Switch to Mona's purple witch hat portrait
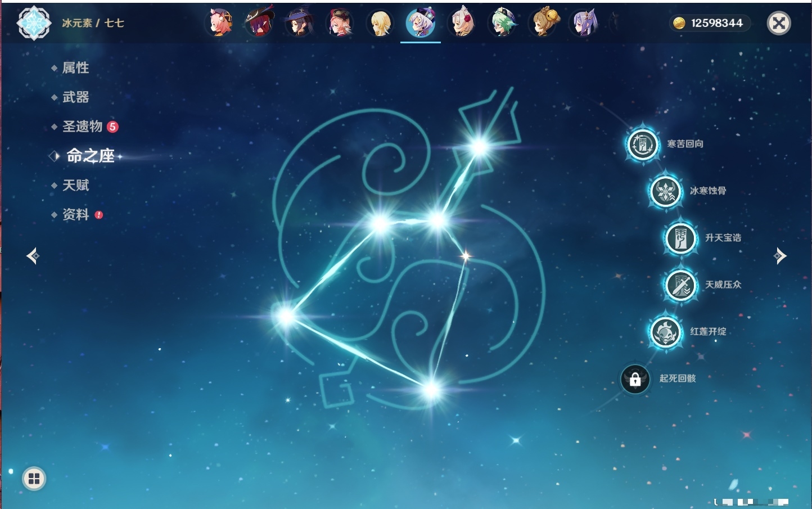Screen dimensions: 812x509 (x=299, y=23)
